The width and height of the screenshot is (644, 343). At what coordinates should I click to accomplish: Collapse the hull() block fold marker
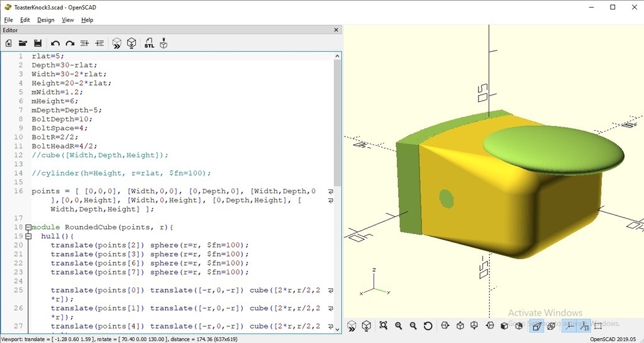point(28,236)
